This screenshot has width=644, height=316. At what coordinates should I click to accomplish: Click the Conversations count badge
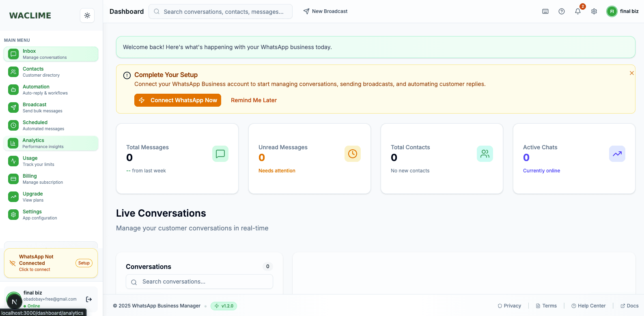pos(268,267)
